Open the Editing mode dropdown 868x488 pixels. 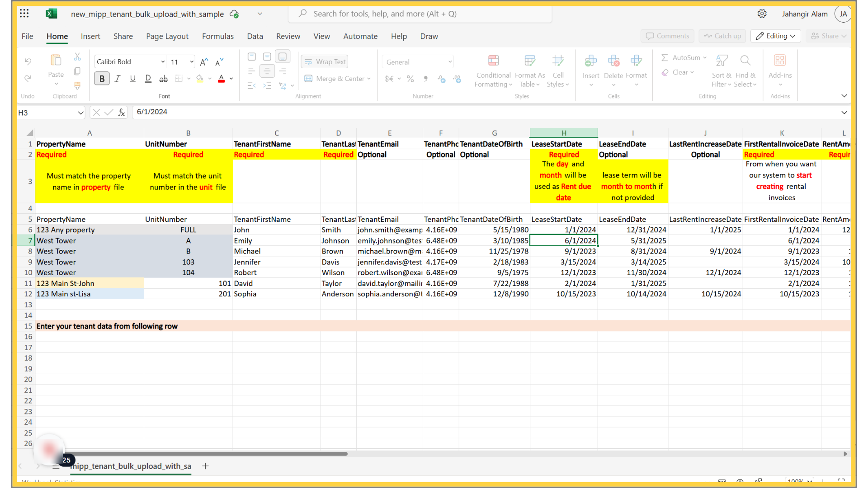tap(775, 36)
